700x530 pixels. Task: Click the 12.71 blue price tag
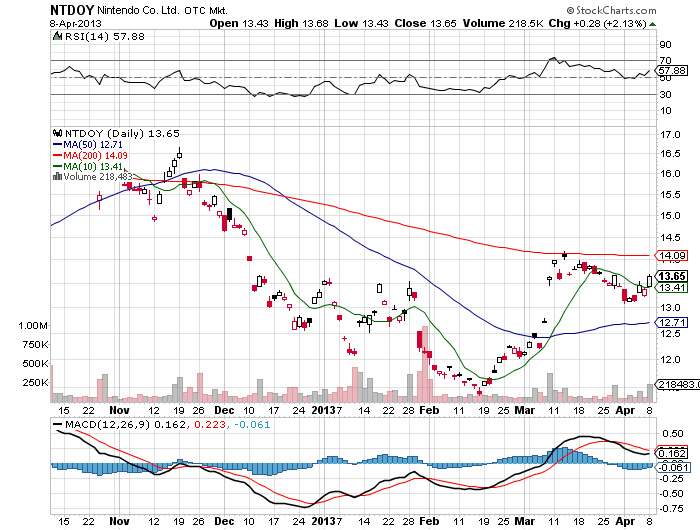pos(672,322)
